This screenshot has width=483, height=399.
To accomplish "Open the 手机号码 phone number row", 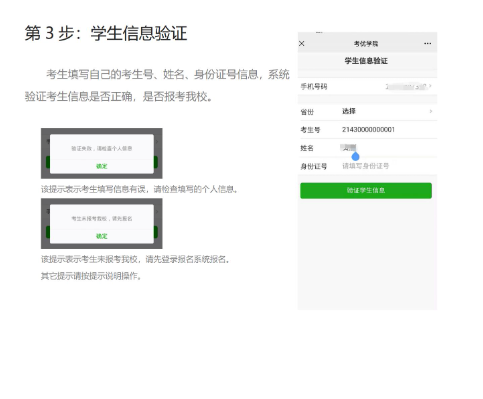I will [x=367, y=87].
